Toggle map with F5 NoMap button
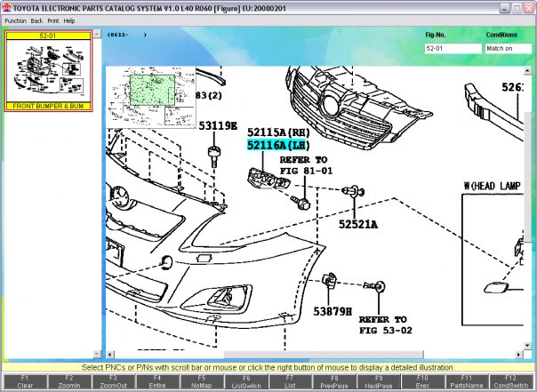 coord(202,381)
